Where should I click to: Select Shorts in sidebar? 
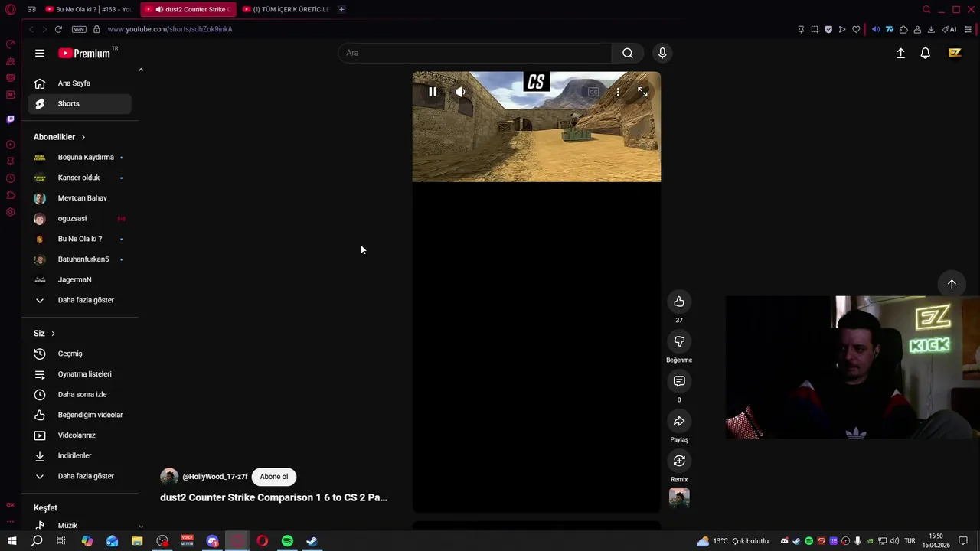click(80, 104)
